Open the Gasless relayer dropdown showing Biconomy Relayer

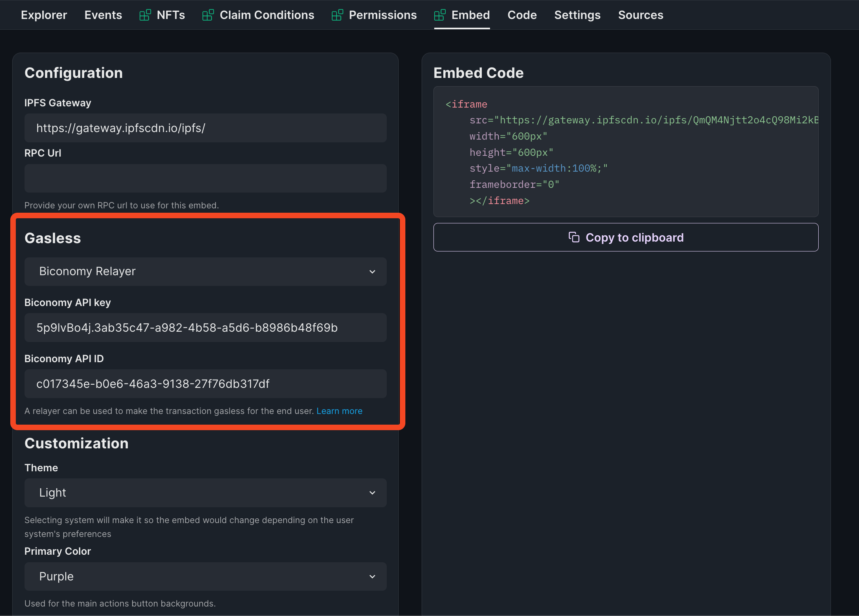point(205,272)
